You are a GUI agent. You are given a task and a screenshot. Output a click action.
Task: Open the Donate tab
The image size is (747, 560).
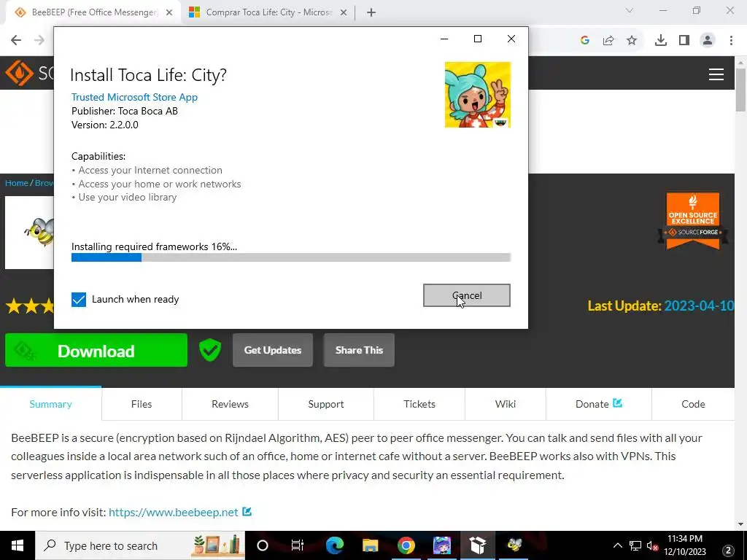coord(599,404)
